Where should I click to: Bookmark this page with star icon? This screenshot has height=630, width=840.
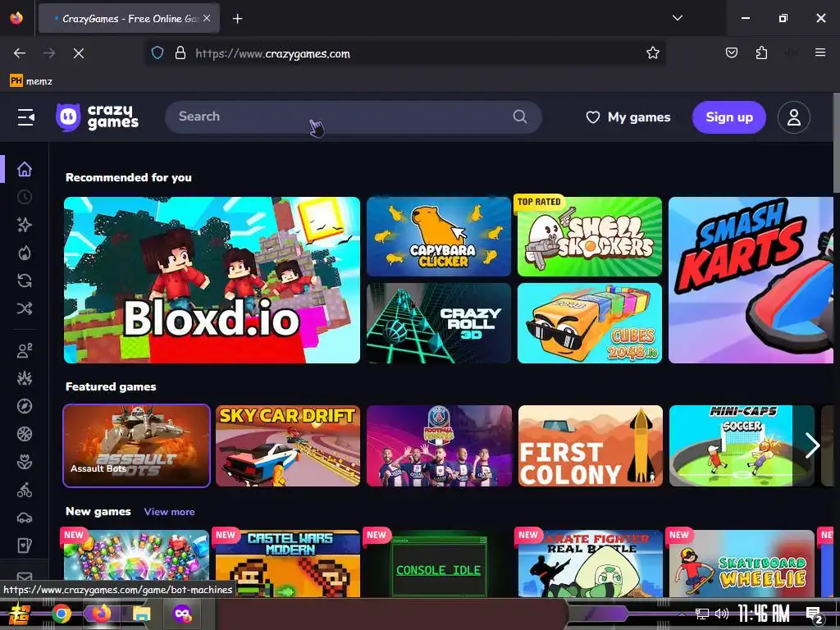pyautogui.click(x=652, y=53)
